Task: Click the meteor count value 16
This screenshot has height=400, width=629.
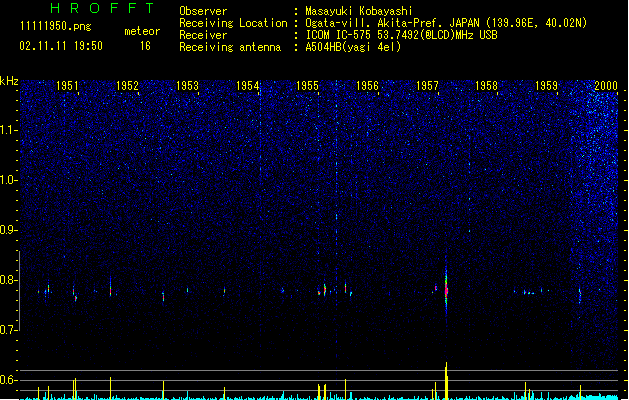Action: click(x=145, y=46)
